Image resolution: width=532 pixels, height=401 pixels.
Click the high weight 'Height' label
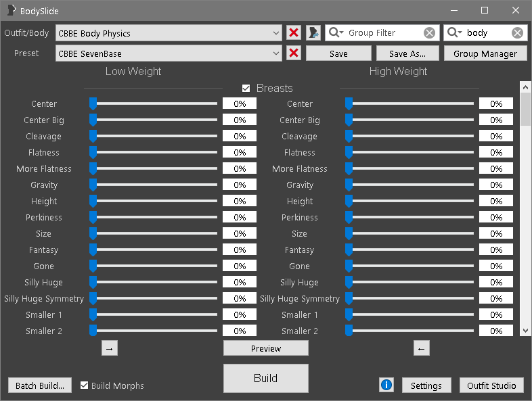[300, 202]
